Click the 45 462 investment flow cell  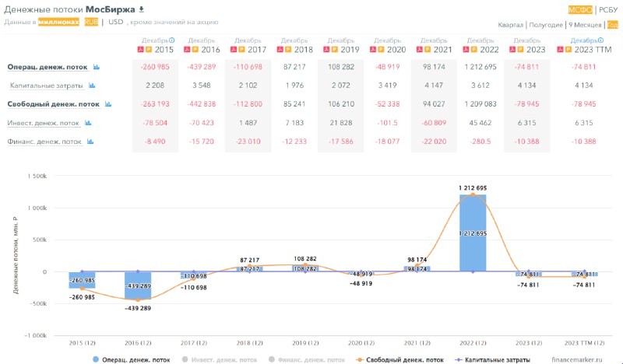pyautogui.click(x=480, y=123)
